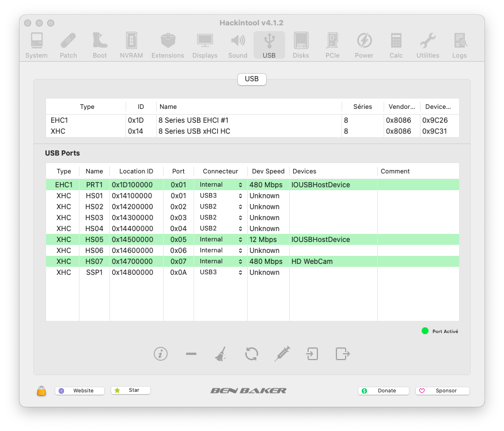Click the 0x0A port cell
This screenshot has width=504, height=431.
pyautogui.click(x=179, y=272)
